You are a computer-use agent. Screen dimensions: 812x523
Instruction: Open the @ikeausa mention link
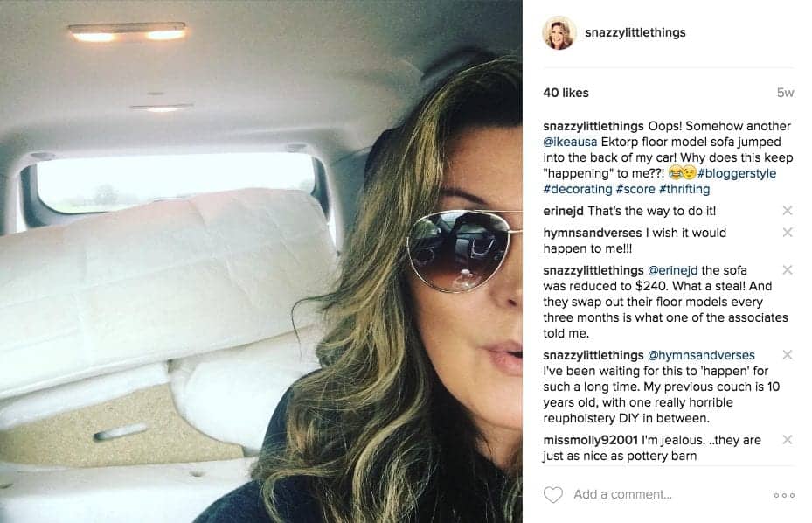570,142
